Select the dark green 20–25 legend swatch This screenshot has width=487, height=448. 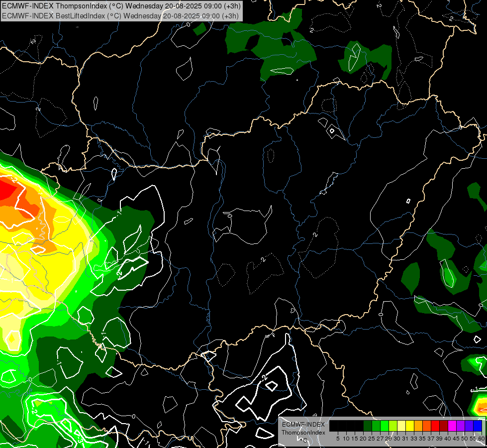368,426
